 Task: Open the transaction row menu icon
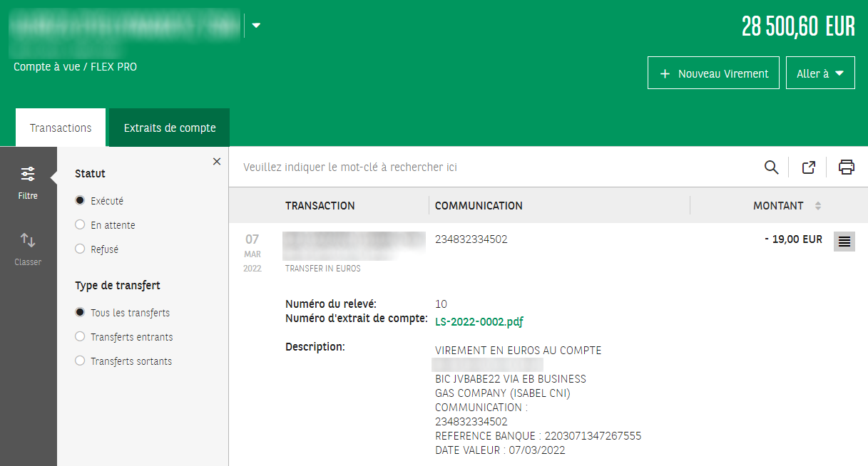844,242
